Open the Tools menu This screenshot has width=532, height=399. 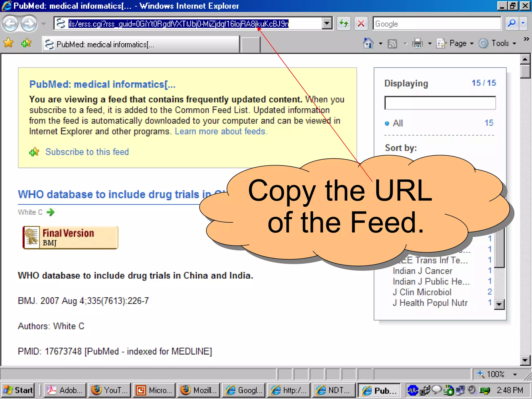[497, 43]
